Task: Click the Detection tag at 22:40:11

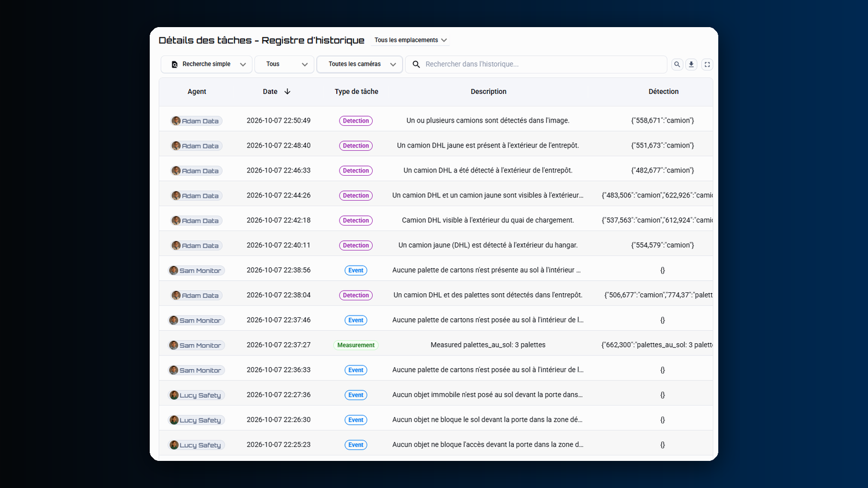Action: pos(356,246)
